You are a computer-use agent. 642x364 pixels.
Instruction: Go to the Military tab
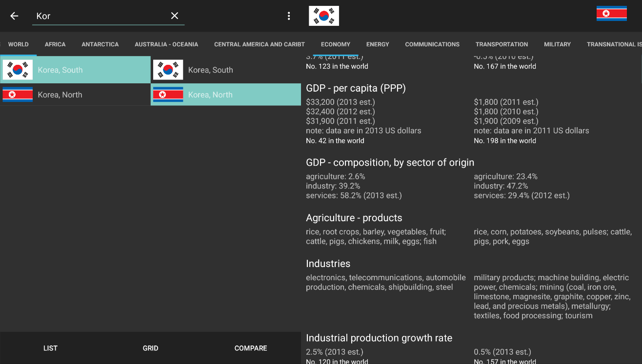(x=557, y=44)
